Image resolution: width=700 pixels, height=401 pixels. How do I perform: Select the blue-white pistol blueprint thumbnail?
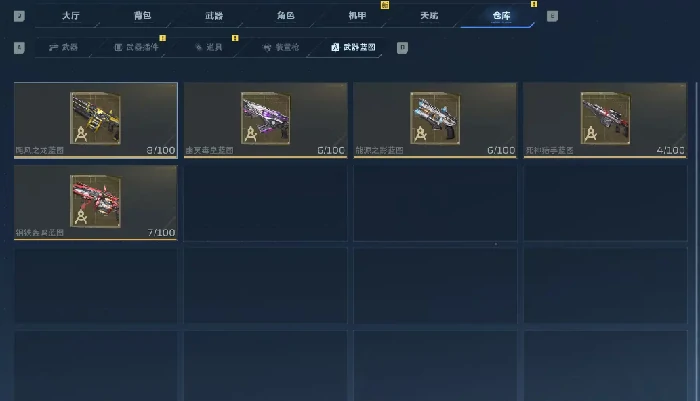435,120
